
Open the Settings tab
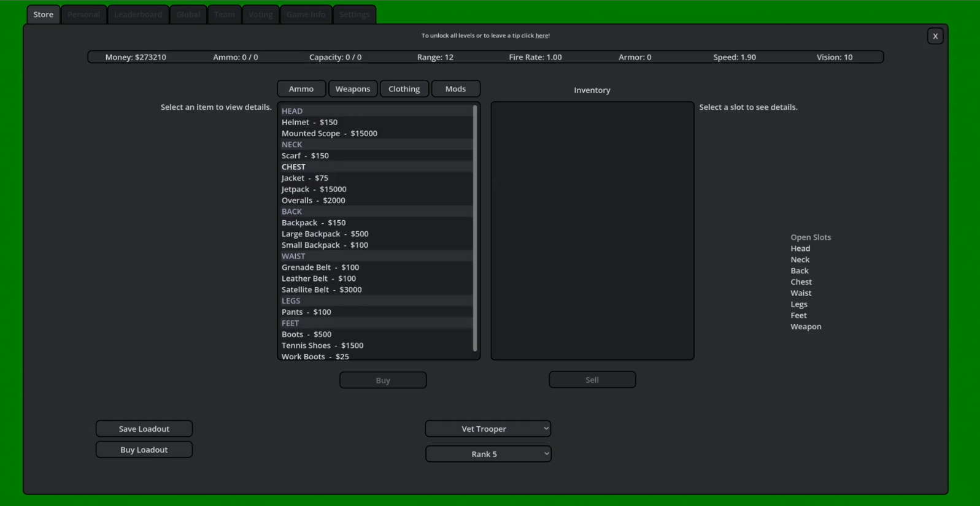(x=354, y=14)
